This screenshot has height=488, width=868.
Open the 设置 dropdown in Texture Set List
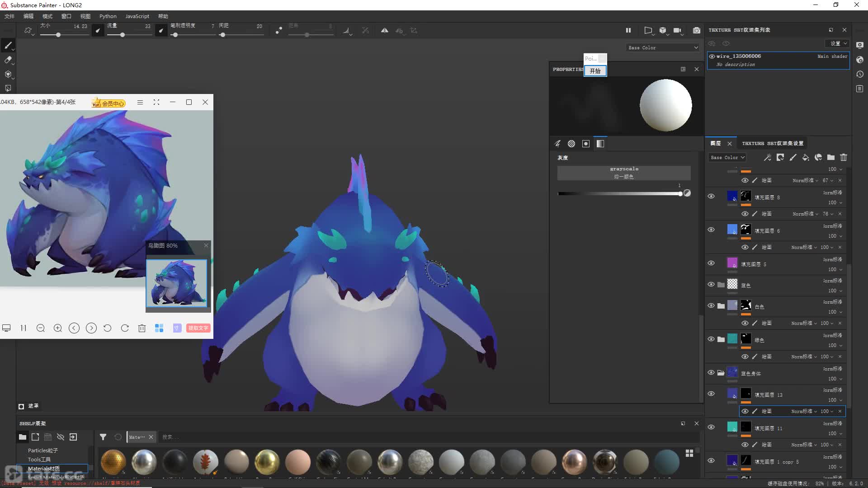pos(838,43)
